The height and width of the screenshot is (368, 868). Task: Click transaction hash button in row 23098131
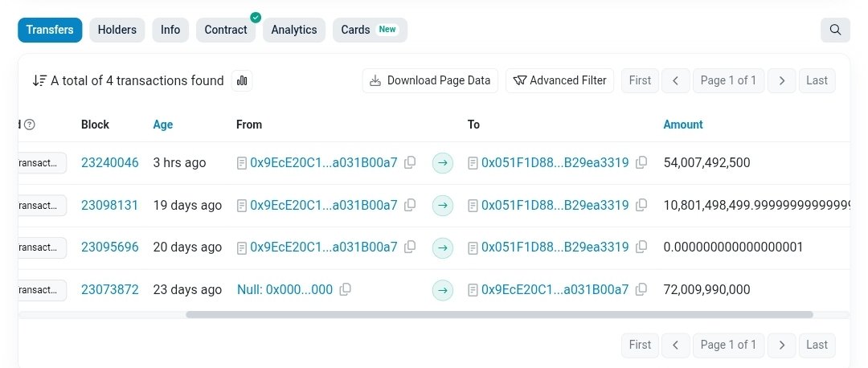[42, 206]
